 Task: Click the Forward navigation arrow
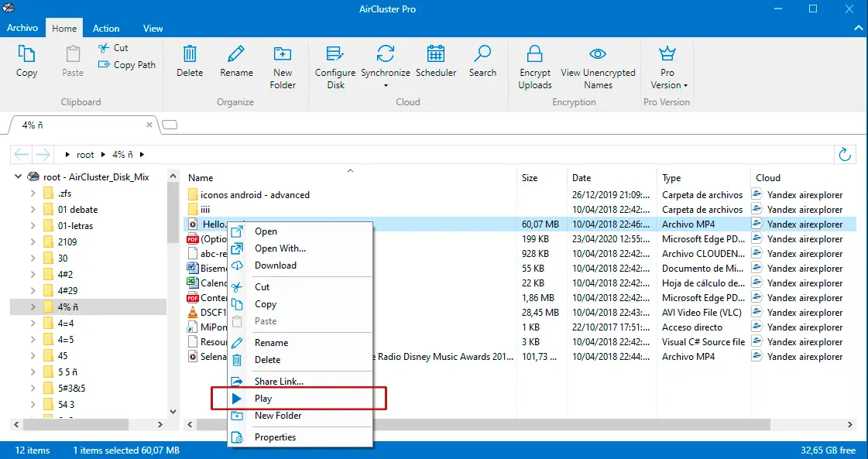tap(43, 155)
